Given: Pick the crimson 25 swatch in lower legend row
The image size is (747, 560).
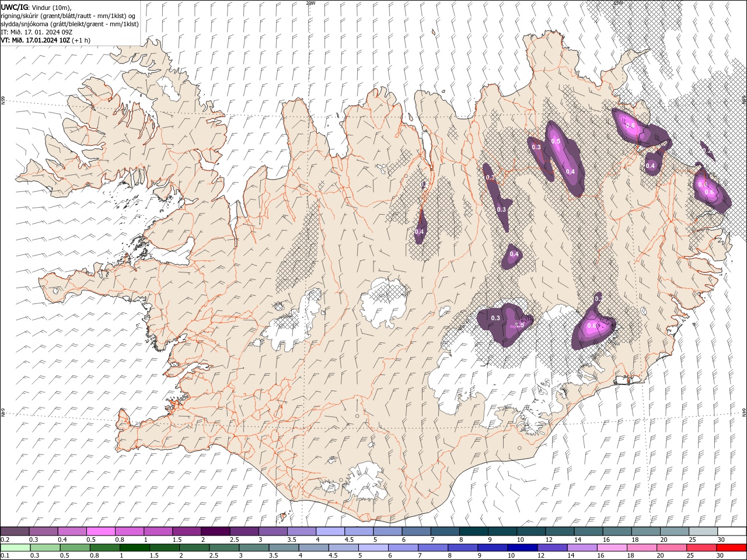Looking at the screenshot, I should point(700,548).
